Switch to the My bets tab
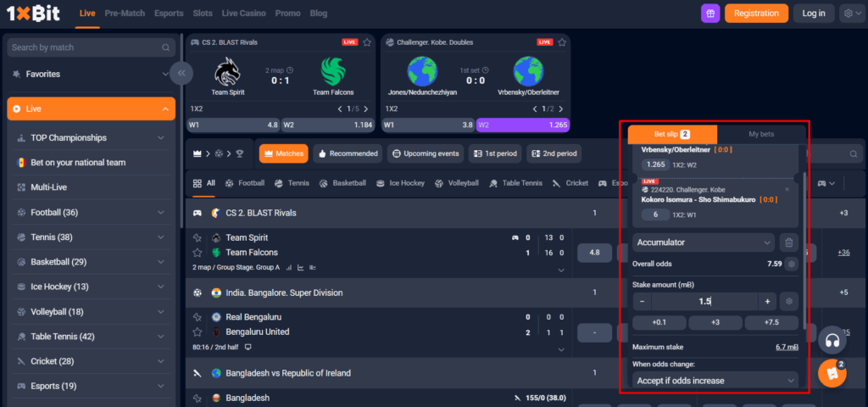 pyautogui.click(x=761, y=134)
